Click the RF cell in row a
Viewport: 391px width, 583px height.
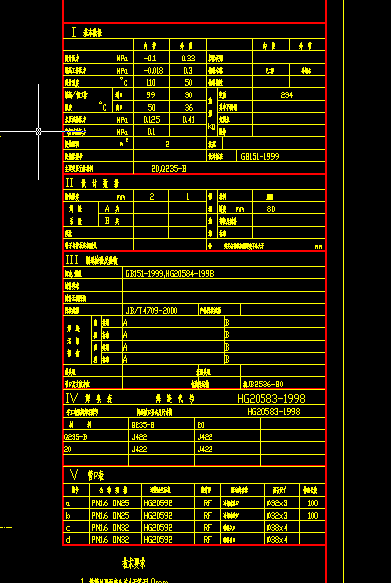pyautogui.click(x=207, y=503)
